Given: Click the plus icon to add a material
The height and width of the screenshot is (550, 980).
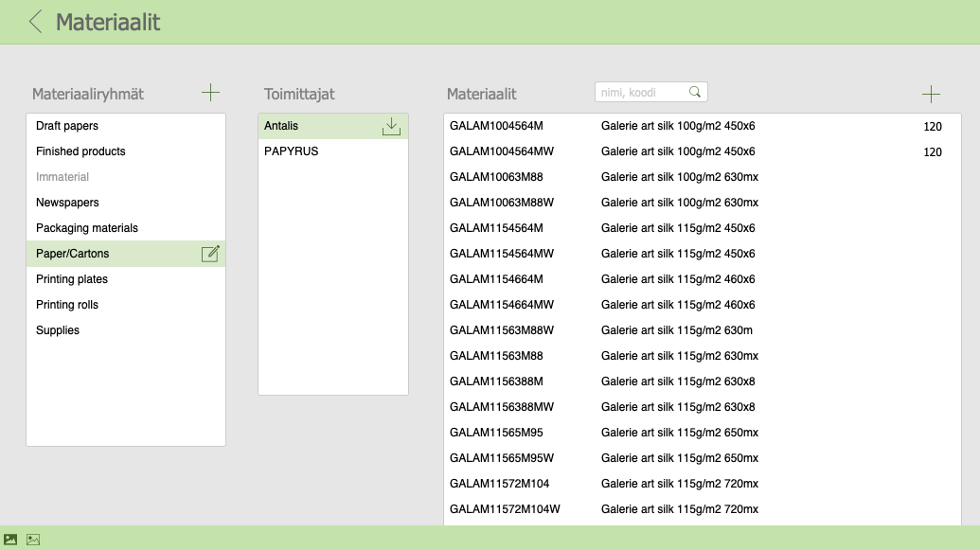Looking at the screenshot, I should [x=931, y=94].
